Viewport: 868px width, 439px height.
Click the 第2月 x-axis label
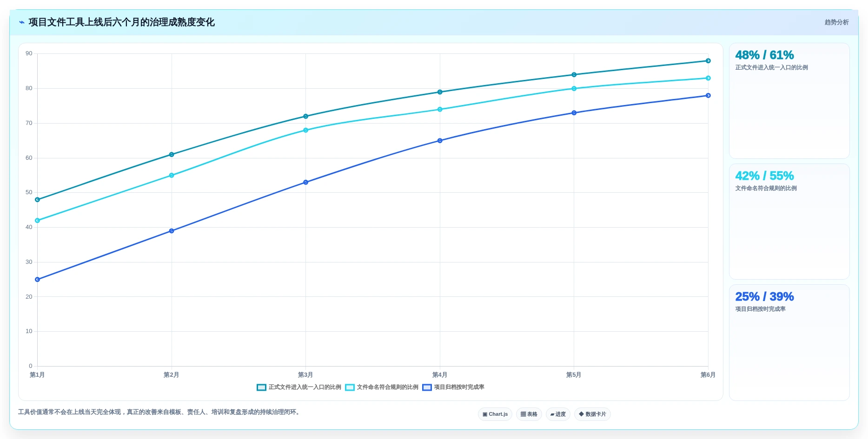click(171, 375)
